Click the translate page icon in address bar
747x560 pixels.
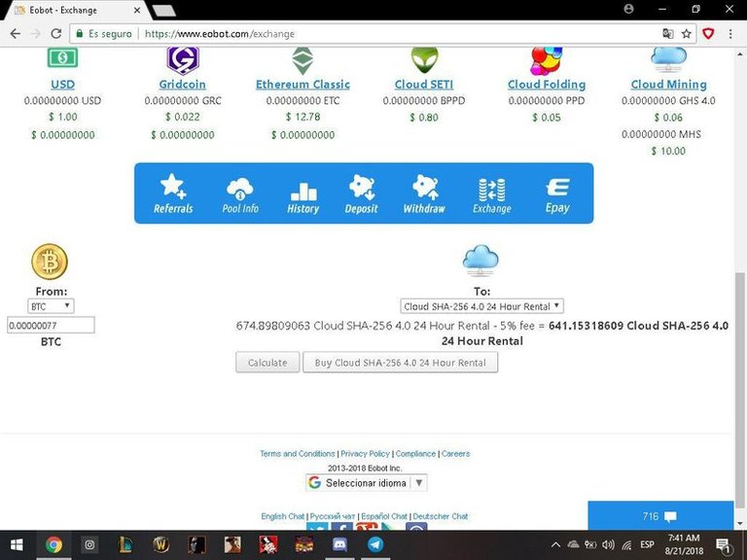point(667,34)
